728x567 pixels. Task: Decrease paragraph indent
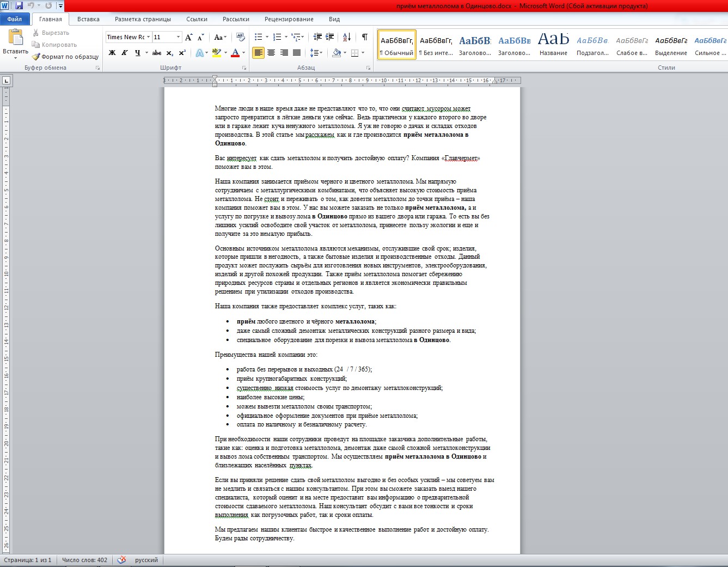tap(317, 37)
